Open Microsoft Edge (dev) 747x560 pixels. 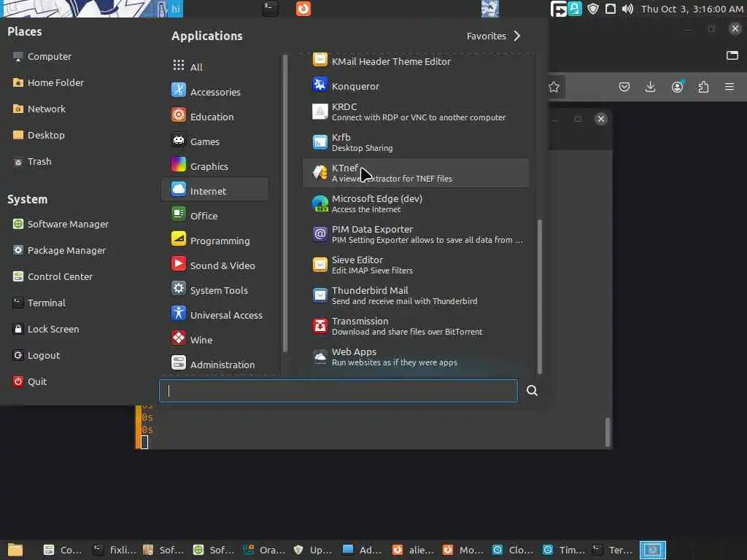point(415,203)
